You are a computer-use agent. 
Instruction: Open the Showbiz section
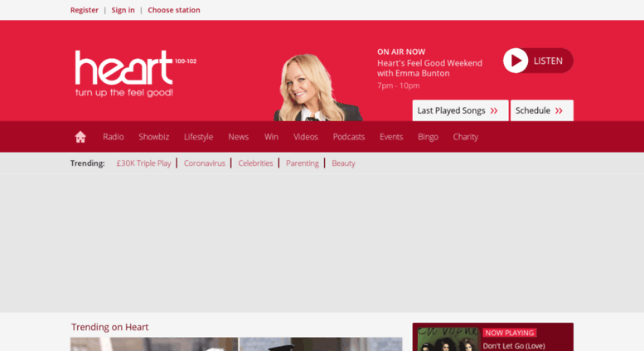pos(154,137)
